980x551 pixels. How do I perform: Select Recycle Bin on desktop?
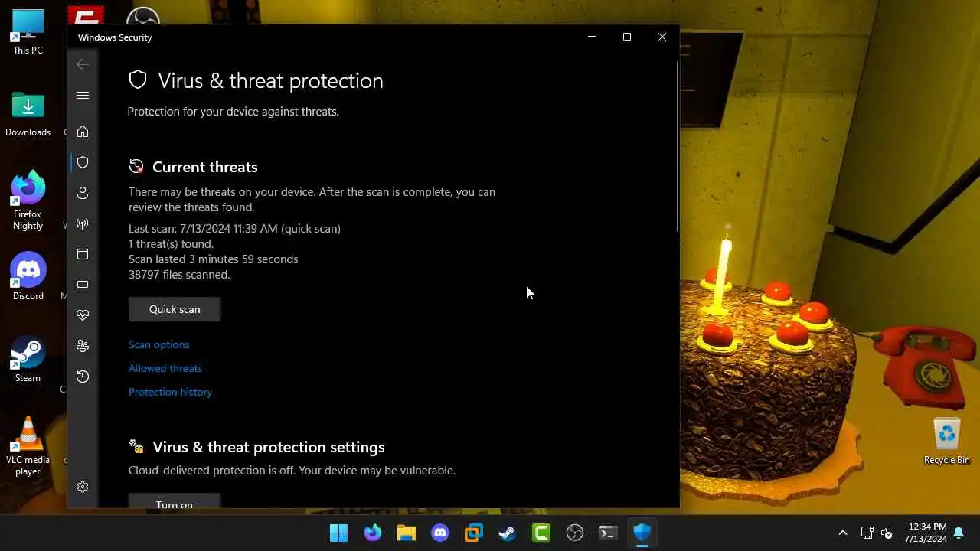(947, 442)
